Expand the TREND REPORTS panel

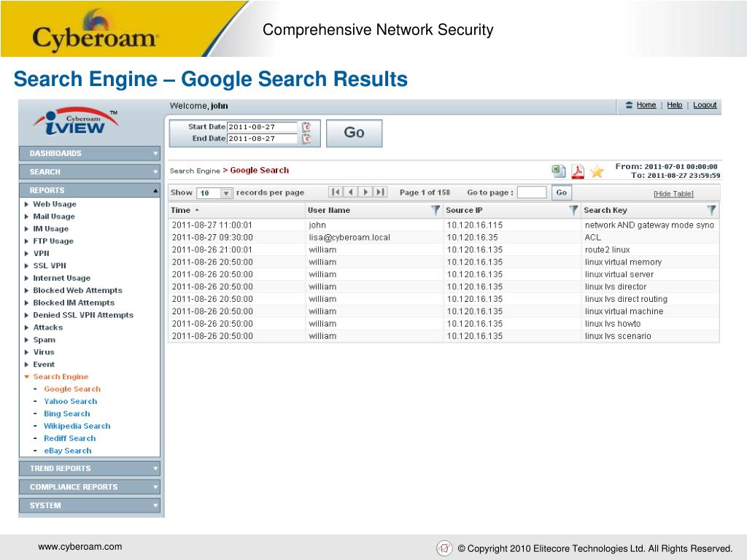(90, 469)
